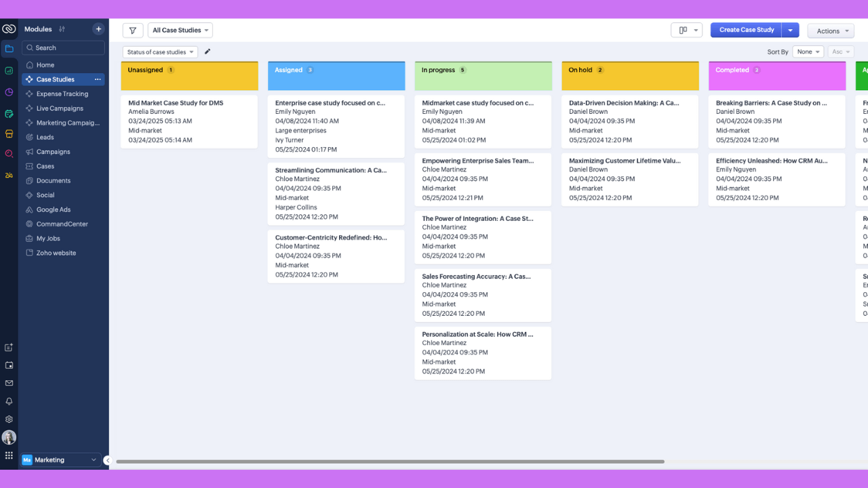Viewport: 868px width, 488px height.
Task: Click the plus icon to add module
Action: pos(98,29)
